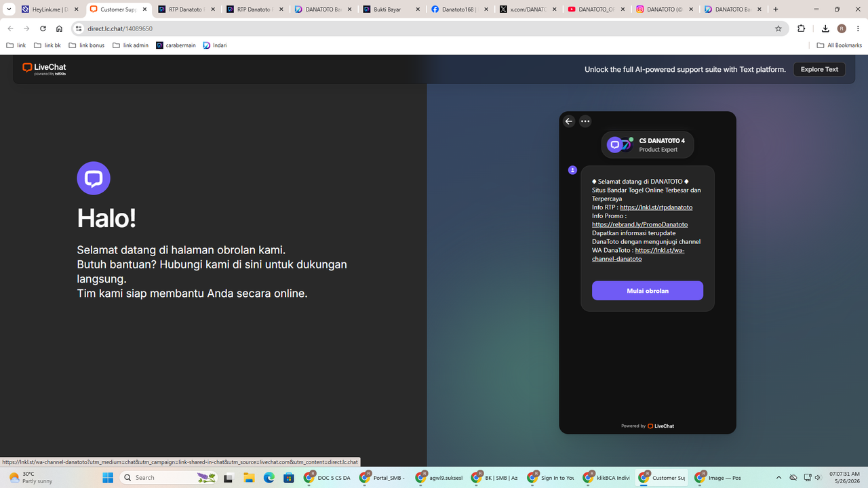Click the 'Halo!' heading text

tap(106, 218)
